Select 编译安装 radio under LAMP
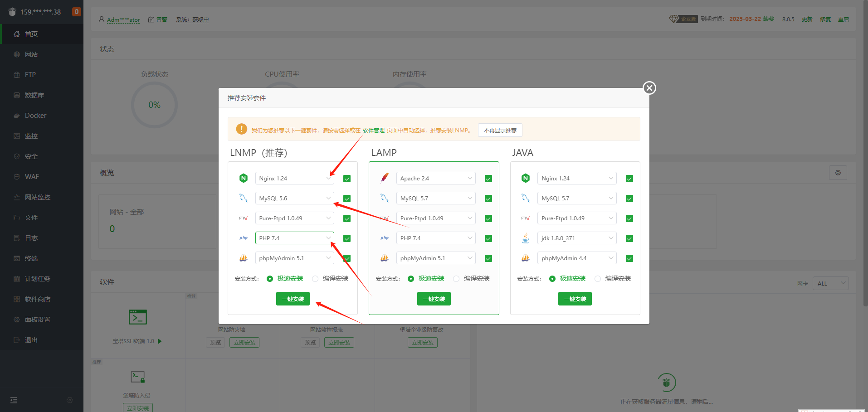Viewport: 868px width, 412px height. click(456, 279)
